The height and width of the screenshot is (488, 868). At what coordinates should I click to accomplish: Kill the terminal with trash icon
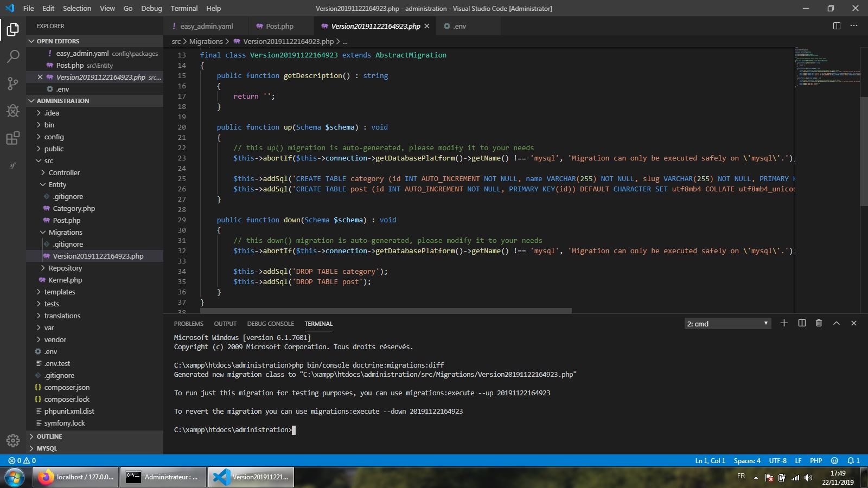point(819,323)
